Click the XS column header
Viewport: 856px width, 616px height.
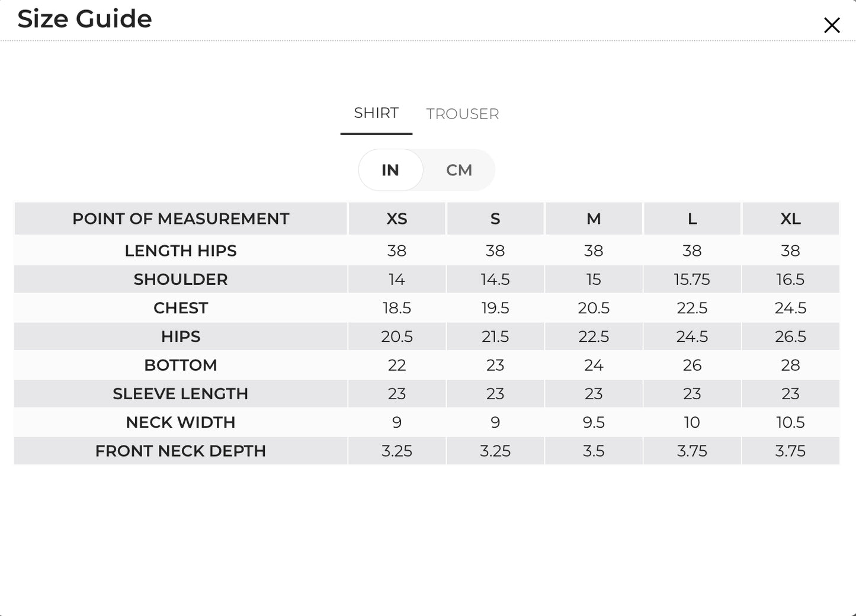coord(397,219)
